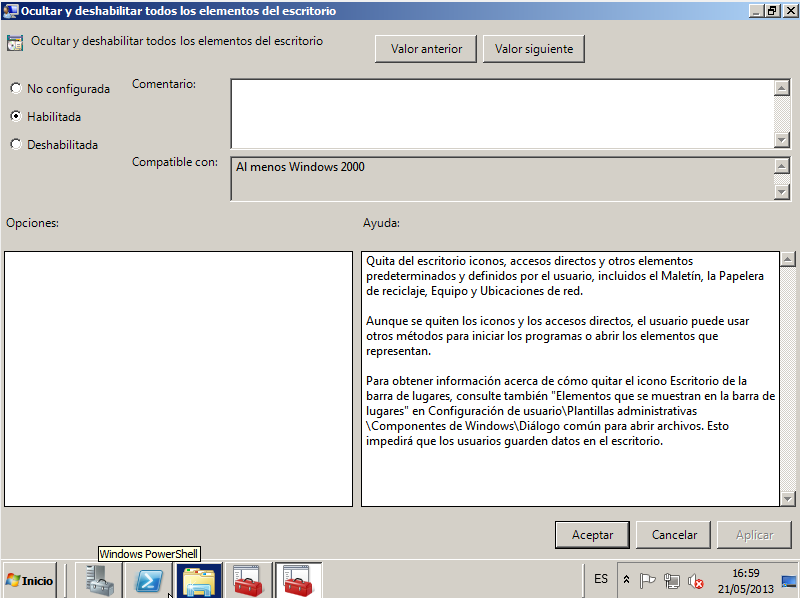The height and width of the screenshot is (598, 800).
Task: Click the policy setting icon beside the title
Action: point(15,43)
